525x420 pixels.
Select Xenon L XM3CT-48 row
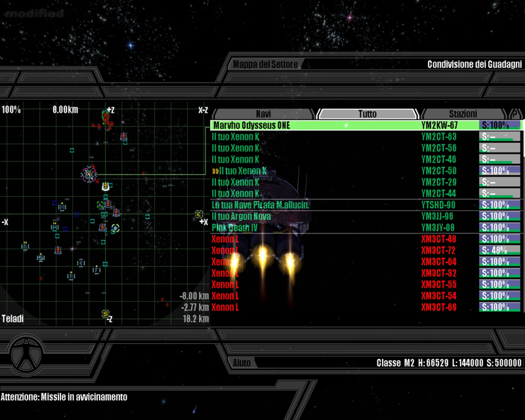(x=366, y=239)
